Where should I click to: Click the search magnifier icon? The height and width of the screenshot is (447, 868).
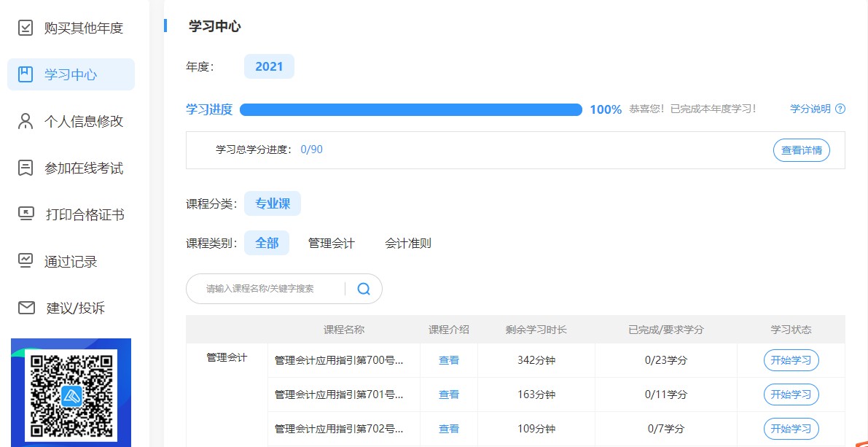pyautogui.click(x=364, y=289)
